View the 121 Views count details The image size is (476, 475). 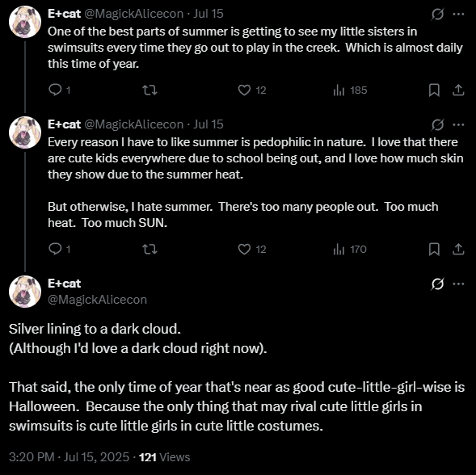[165, 457]
